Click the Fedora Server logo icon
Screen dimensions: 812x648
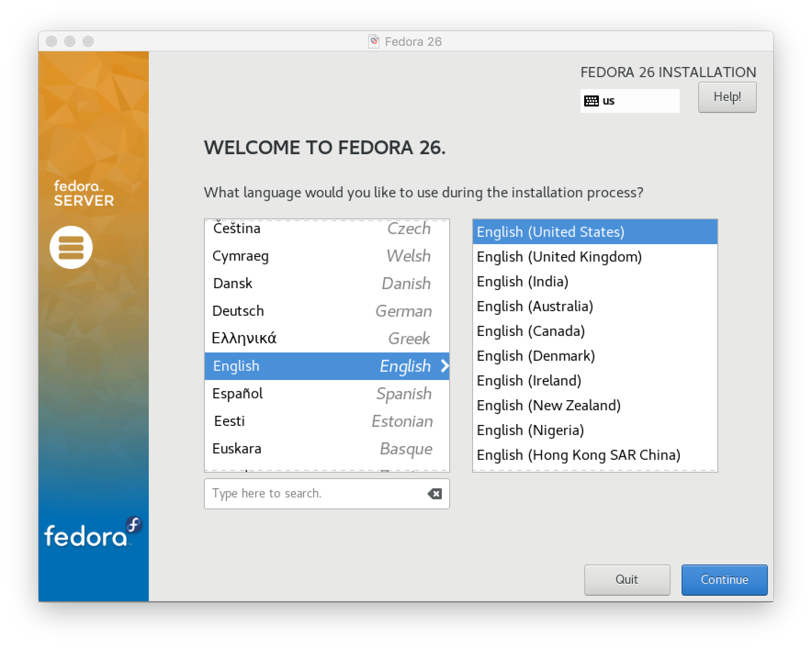tap(71, 247)
